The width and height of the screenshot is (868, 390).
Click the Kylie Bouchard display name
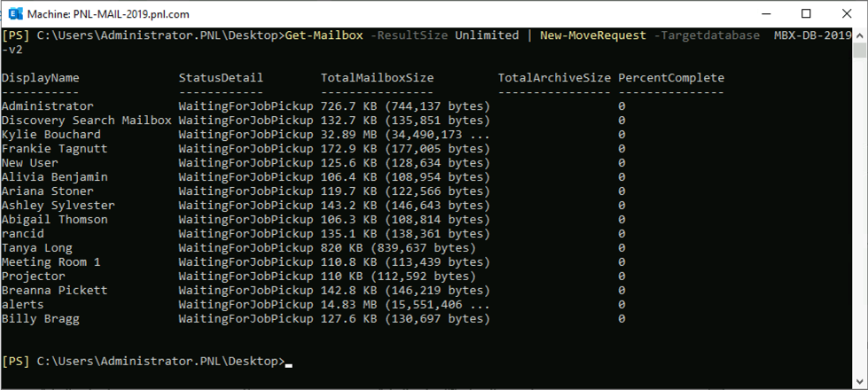coord(51,135)
